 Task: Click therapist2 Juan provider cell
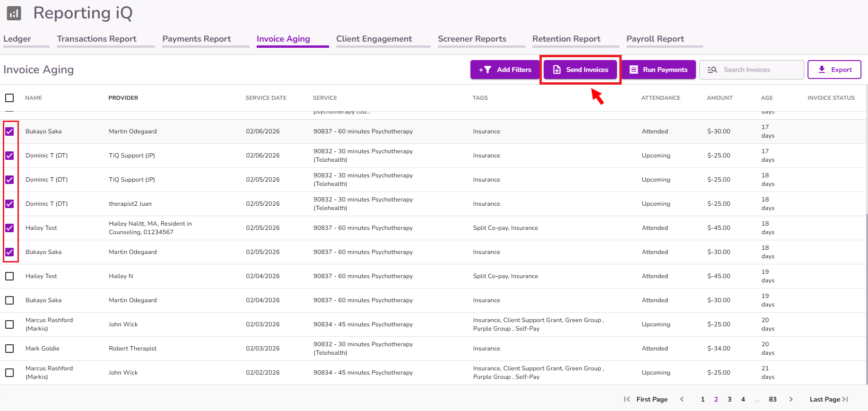coord(130,204)
